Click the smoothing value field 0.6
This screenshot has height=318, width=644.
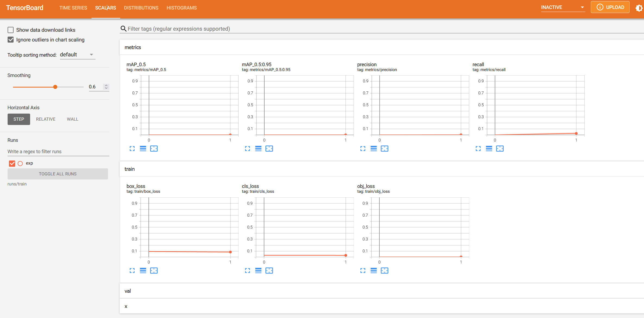tap(96, 87)
